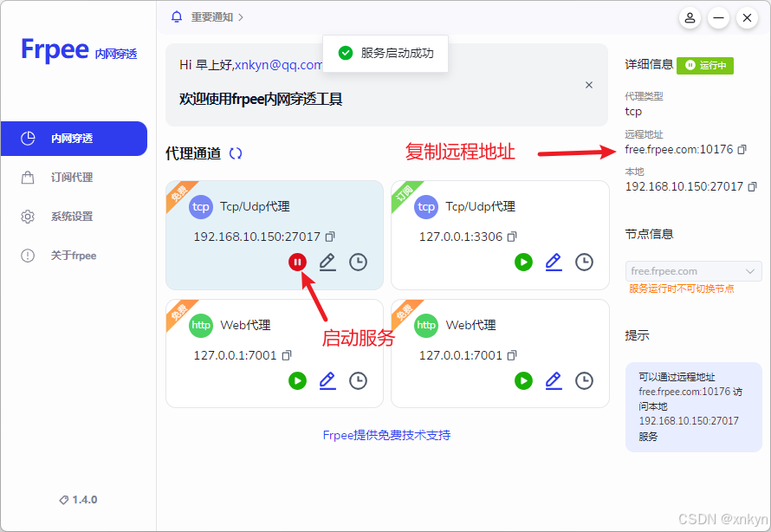Screen dimensions: 771x532
Task: Click the Frpee提供免费技术支持 link
Action: coord(386,435)
